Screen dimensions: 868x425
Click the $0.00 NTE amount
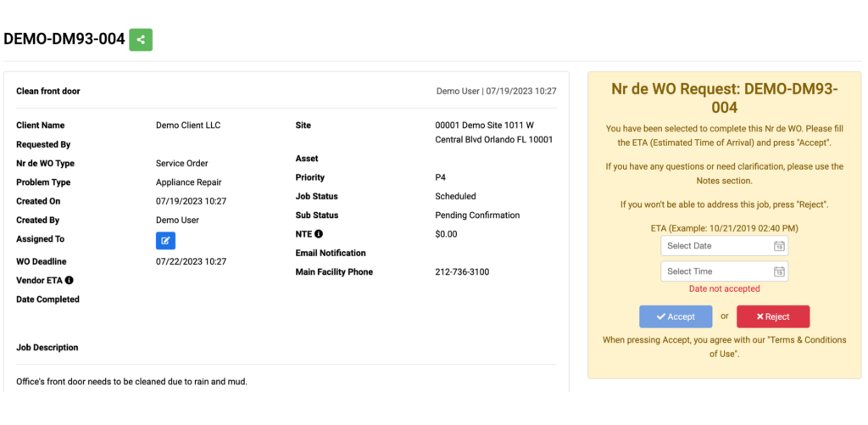[x=446, y=234]
